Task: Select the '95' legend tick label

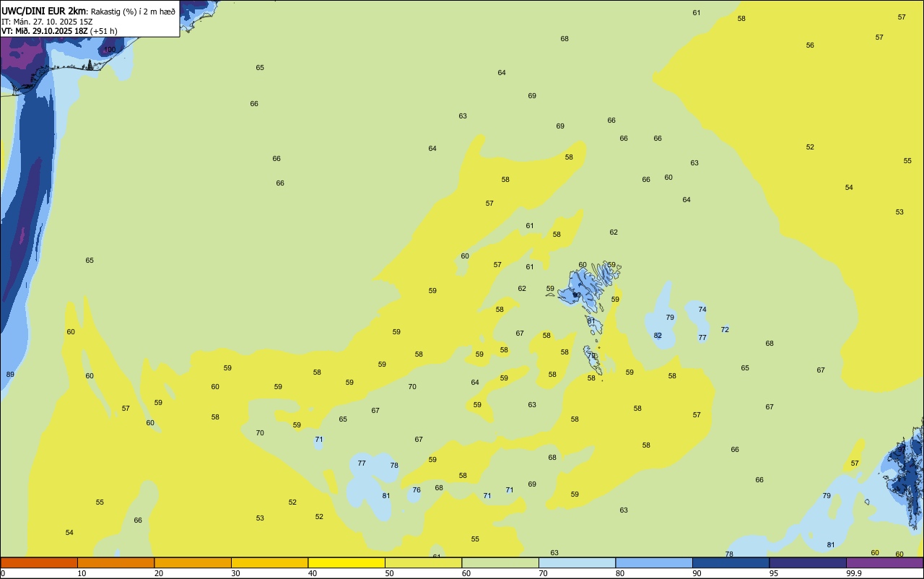Action: [774, 573]
